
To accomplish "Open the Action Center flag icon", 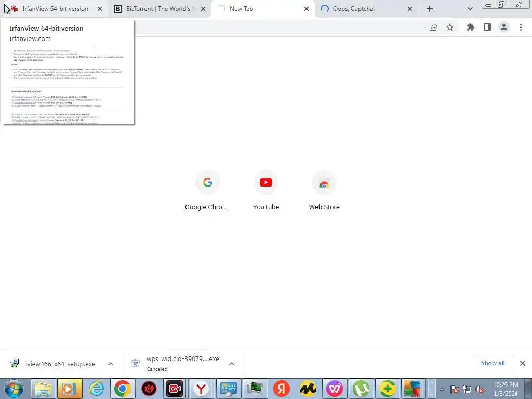I will click(455, 389).
